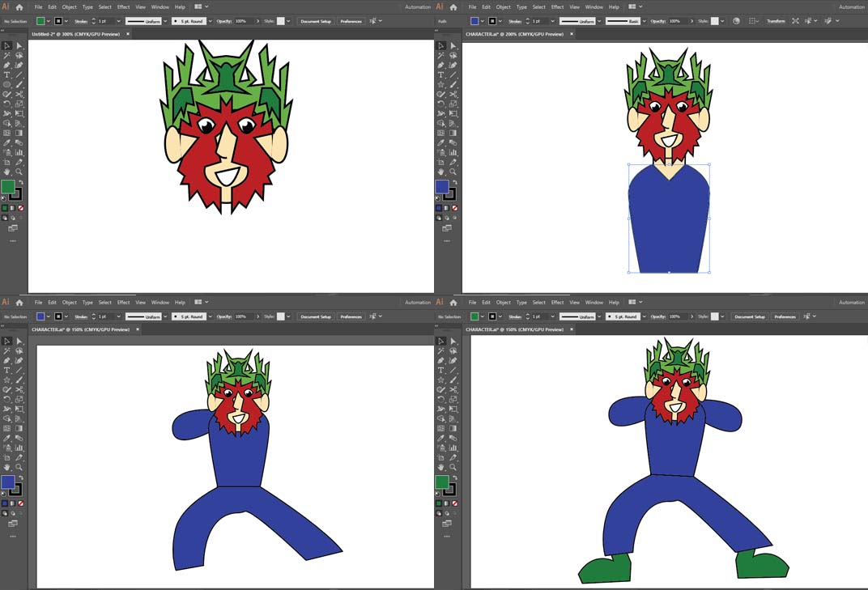Swap fill and stroke in the Untitled-2 window
Screen dimensions: 868x590
pyautogui.click(x=21, y=181)
